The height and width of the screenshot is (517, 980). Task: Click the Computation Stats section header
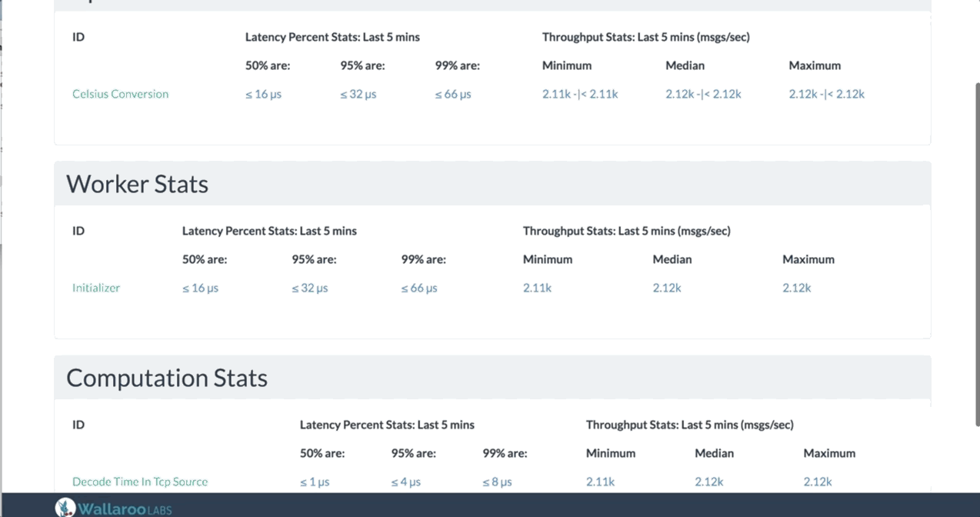coord(167,379)
